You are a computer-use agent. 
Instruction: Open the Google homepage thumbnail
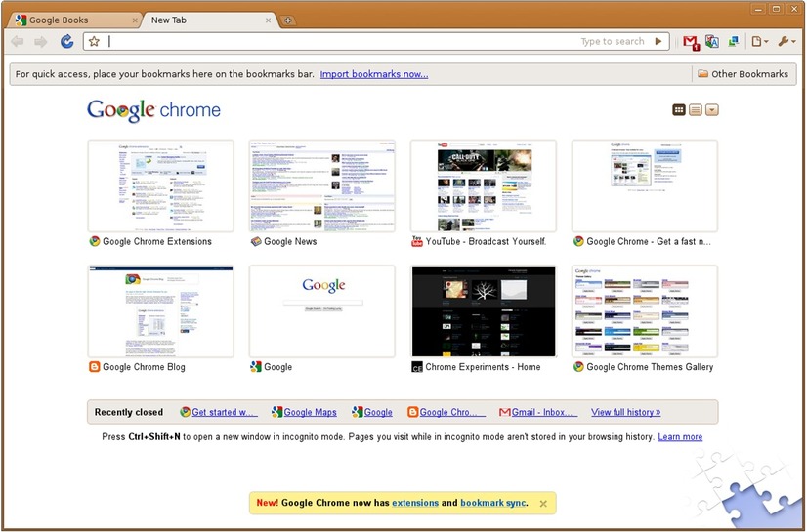322,311
